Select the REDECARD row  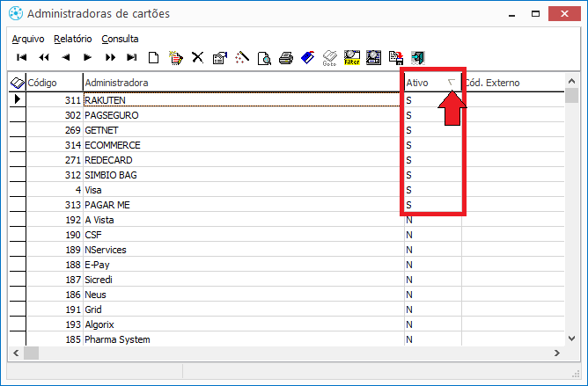287,160
